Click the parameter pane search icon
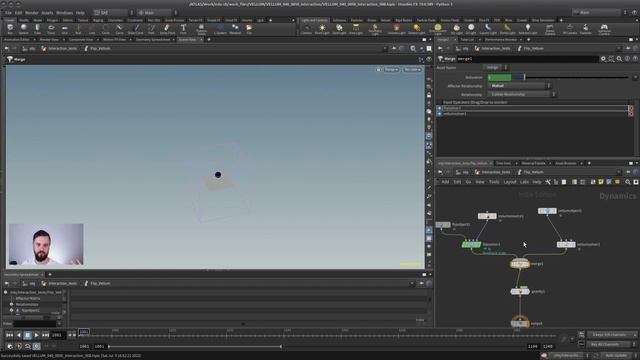Screen dimensions: 640x360 point(619,59)
